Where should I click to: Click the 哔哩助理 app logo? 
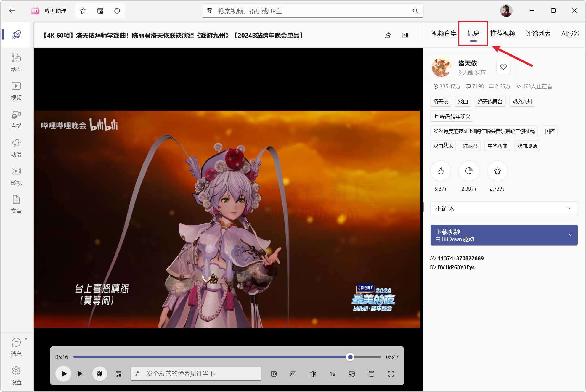(35, 11)
